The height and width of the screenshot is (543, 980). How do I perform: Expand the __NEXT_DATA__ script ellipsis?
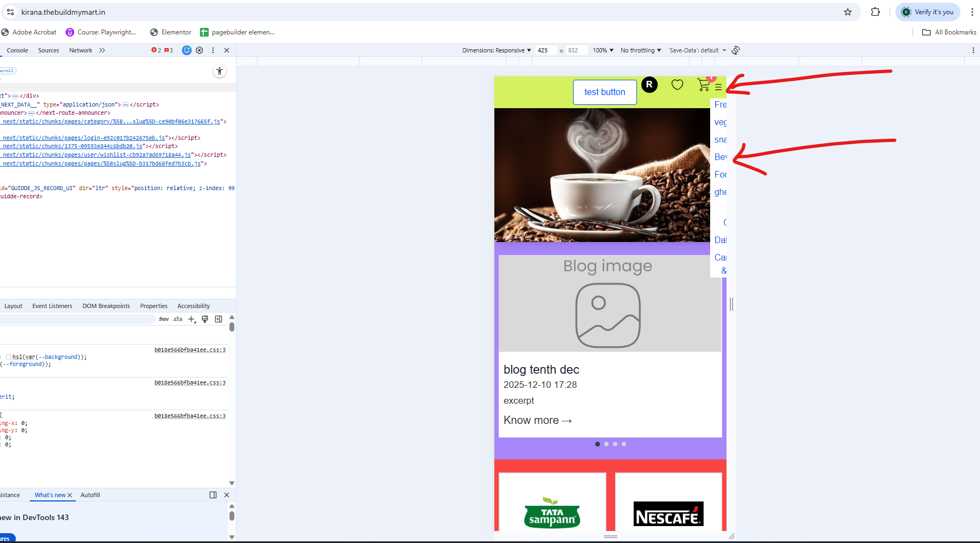pos(126,105)
